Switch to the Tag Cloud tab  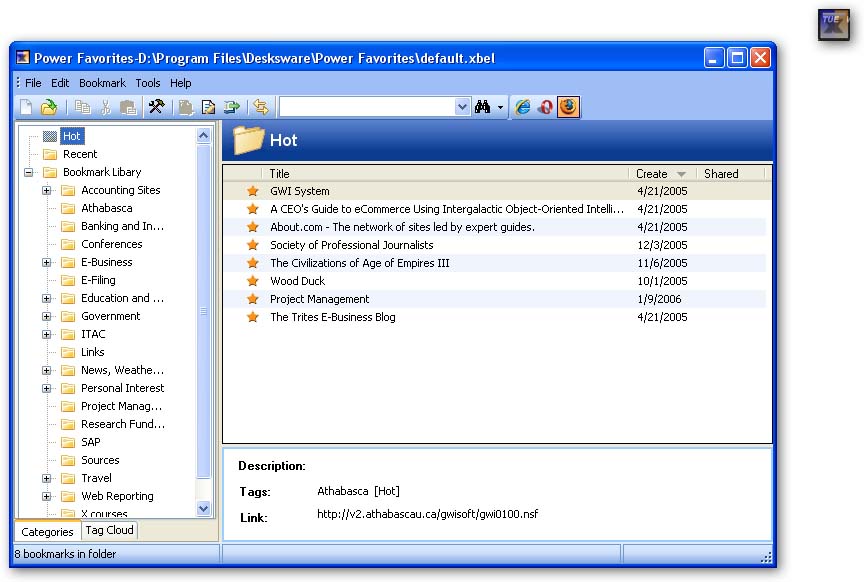click(x=108, y=531)
